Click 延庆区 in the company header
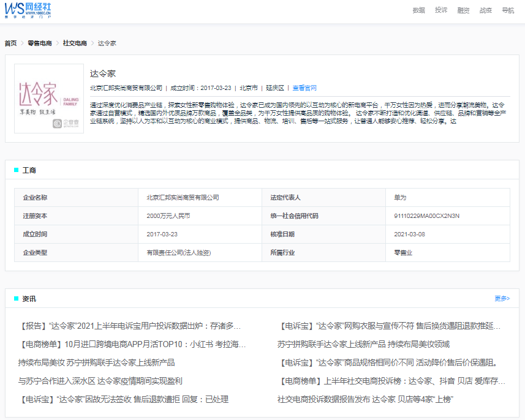Viewport: 525px width, 420px height. tap(275, 88)
